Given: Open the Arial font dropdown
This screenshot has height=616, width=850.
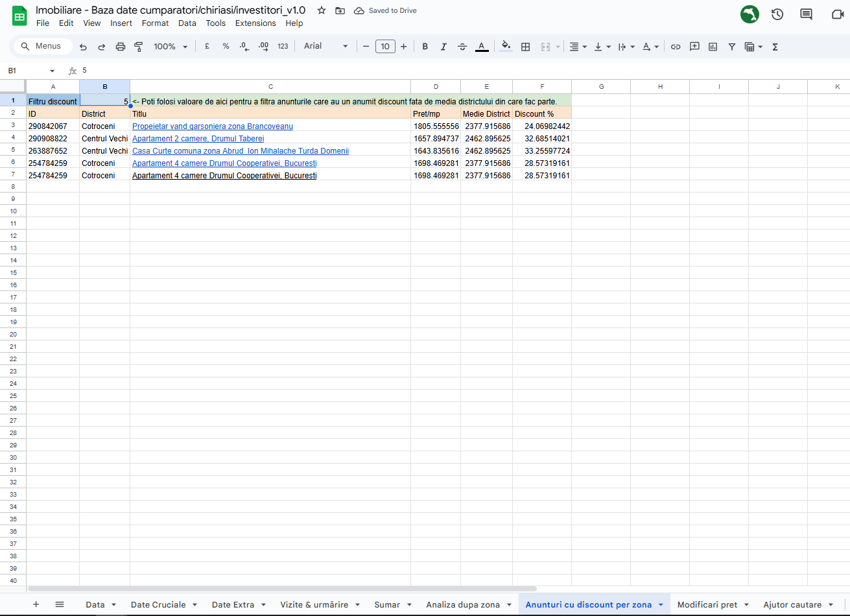Looking at the screenshot, I should [326, 47].
